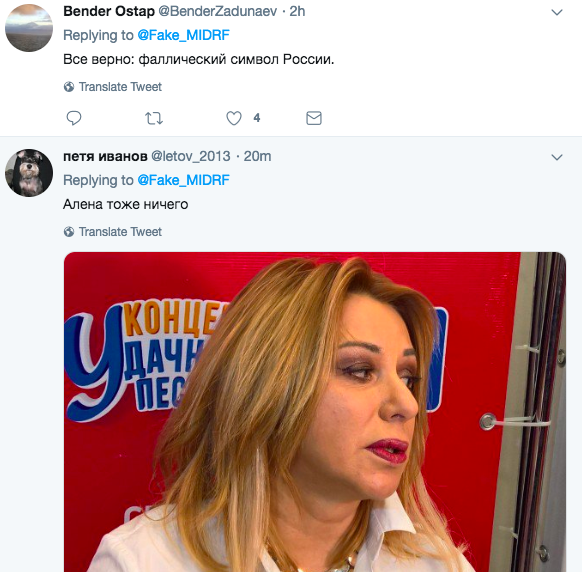Reply to Bender Ostap's tweet
This screenshot has width=582, height=572.
pos(73,118)
